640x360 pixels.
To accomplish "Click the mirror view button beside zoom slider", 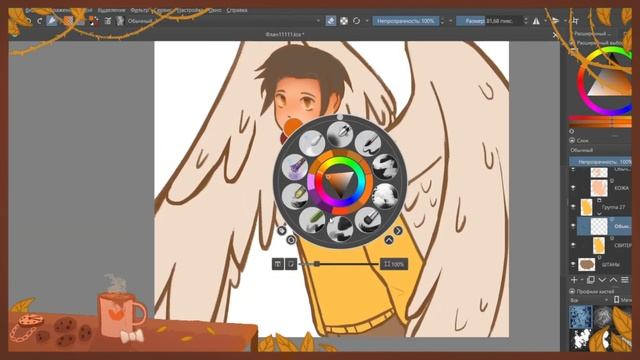I will (x=291, y=264).
